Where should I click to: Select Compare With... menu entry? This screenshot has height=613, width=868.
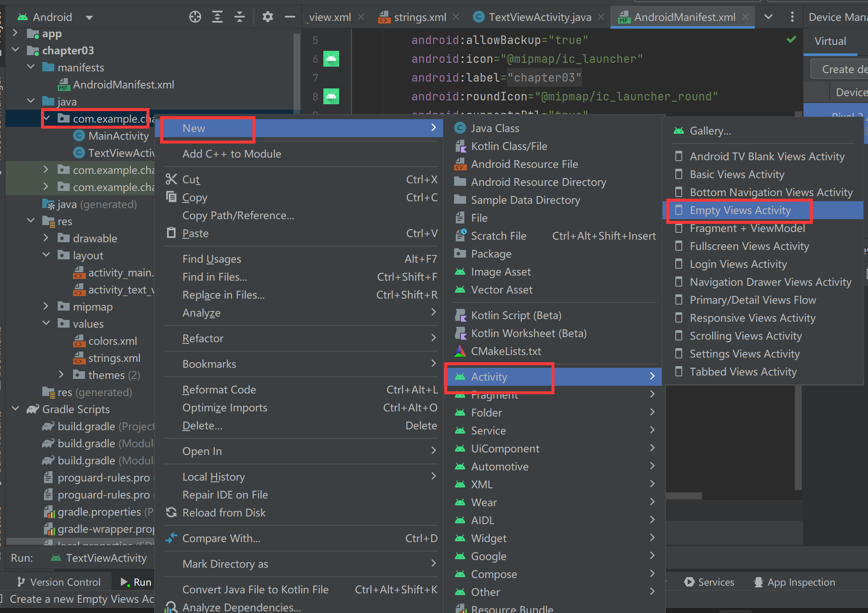click(x=301, y=538)
